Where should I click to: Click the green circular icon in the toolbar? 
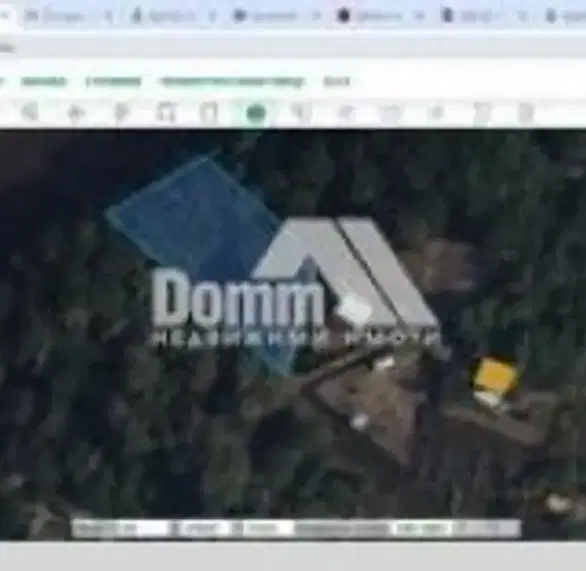256,112
